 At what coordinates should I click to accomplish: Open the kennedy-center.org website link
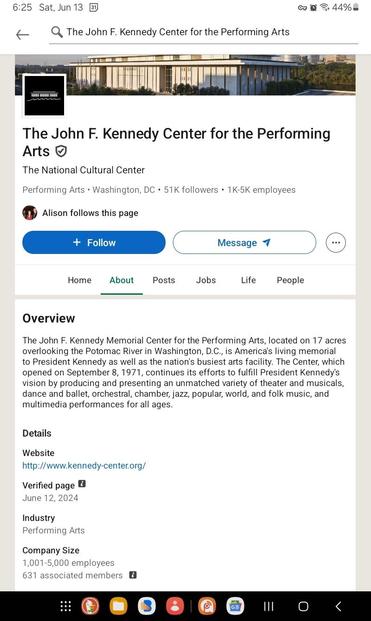tap(84, 465)
